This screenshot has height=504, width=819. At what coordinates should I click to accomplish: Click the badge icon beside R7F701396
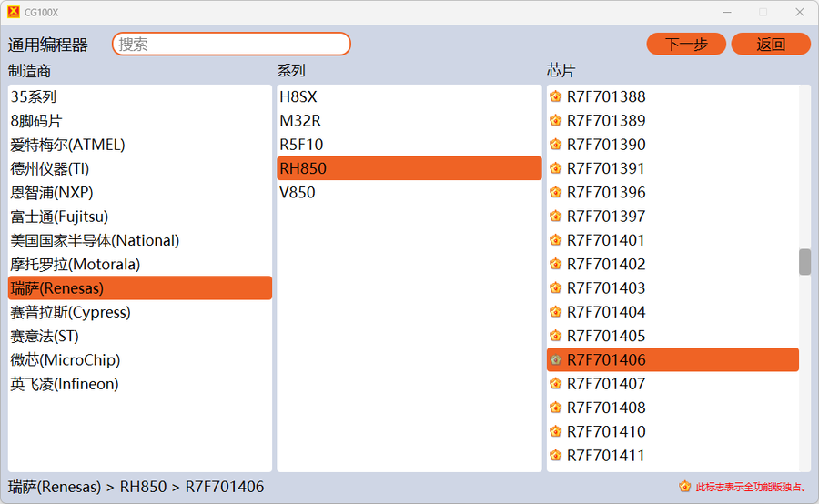point(556,192)
